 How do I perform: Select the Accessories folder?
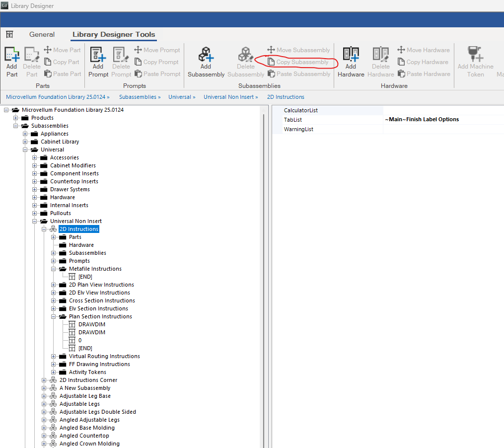(x=64, y=157)
